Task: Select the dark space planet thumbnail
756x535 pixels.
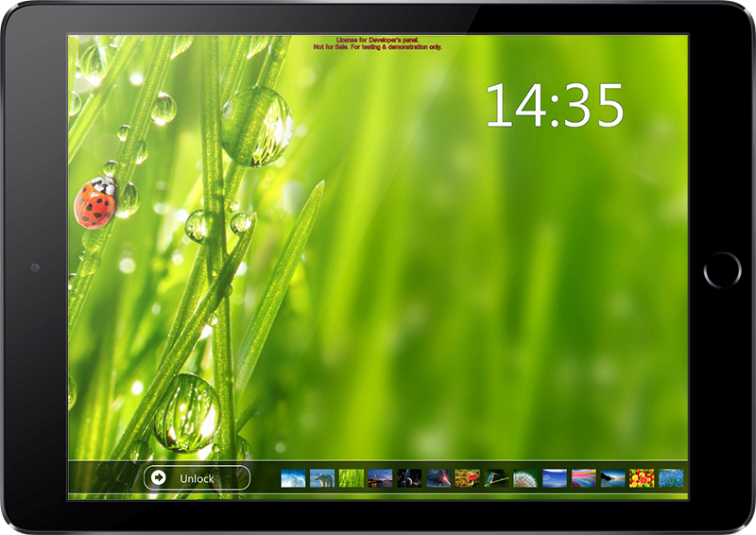Action: (x=409, y=478)
